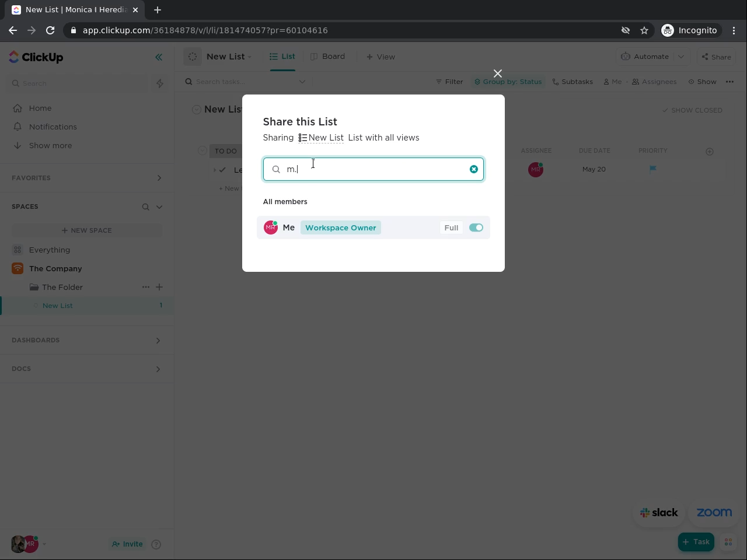
Task: Search spaces with magnifier icon
Action: 145,206
